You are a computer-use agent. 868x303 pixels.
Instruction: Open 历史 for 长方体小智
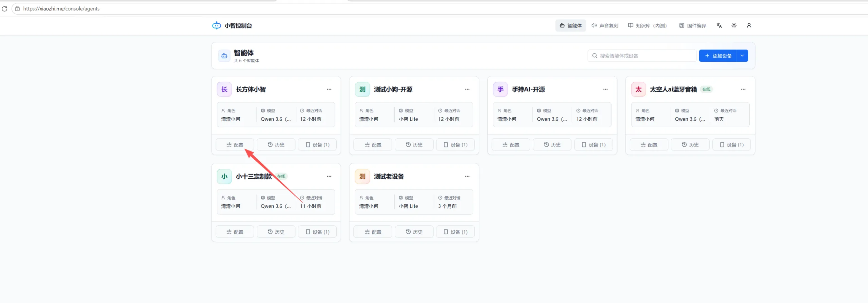pos(276,145)
